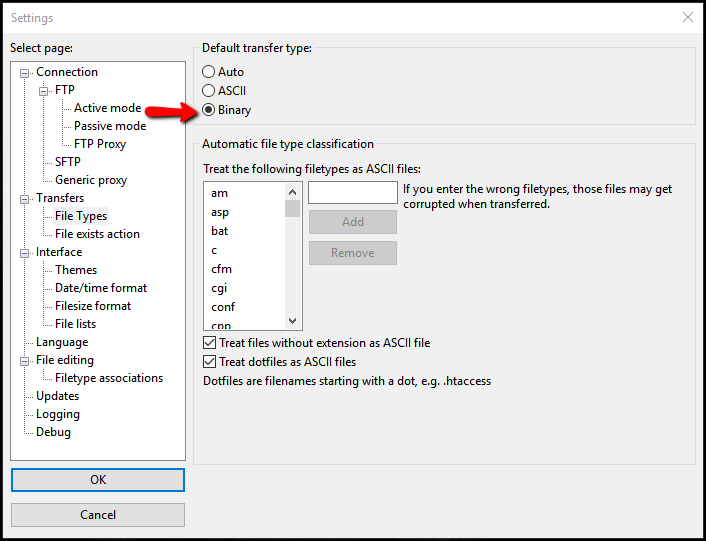Collapse the FTP tree branch

coord(44,91)
